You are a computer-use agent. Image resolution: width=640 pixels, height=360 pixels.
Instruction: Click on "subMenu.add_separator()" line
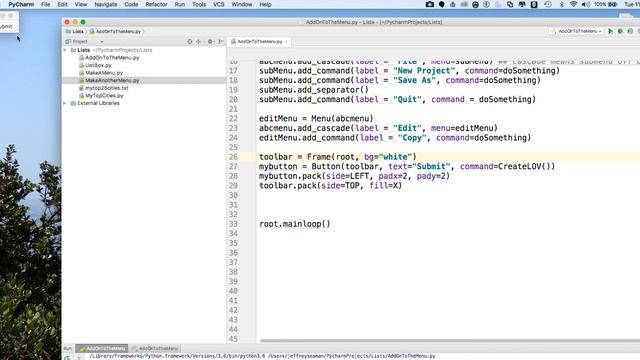(x=314, y=90)
